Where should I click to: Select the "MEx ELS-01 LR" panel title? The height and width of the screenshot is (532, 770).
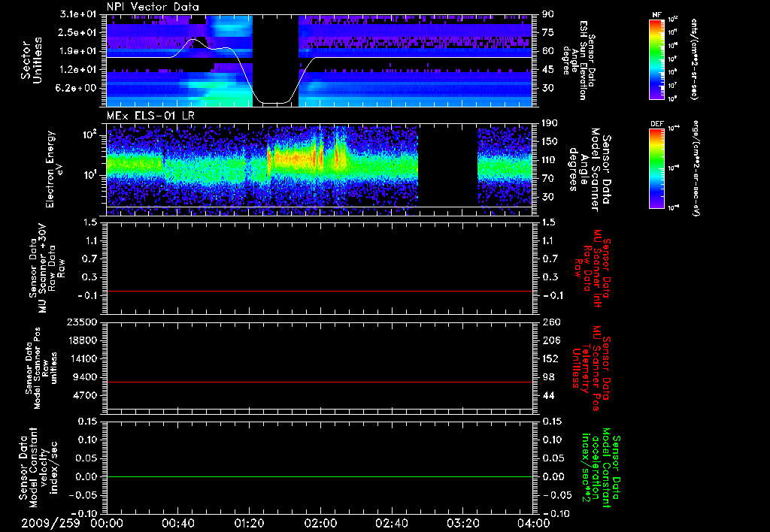pos(150,116)
